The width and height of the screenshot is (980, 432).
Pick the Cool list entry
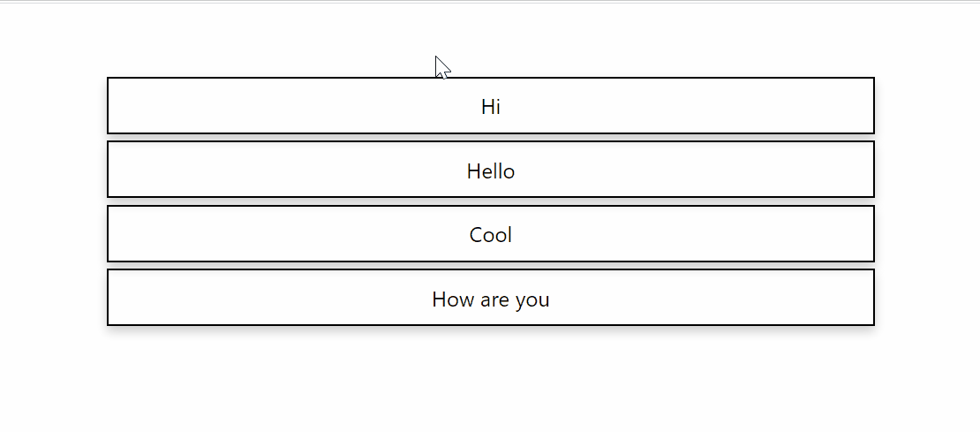(x=491, y=234)
